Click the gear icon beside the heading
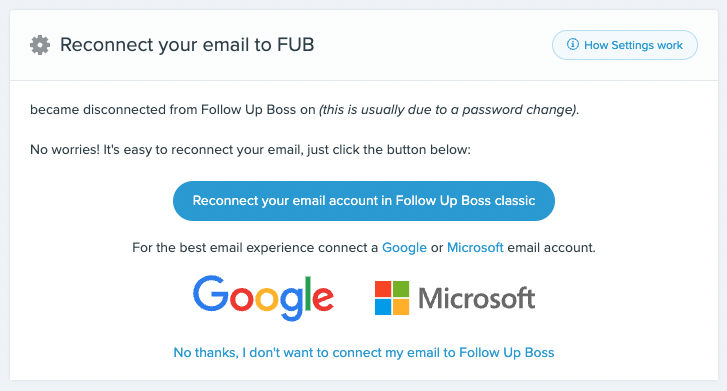Image resolution: width=727 pixels, height=391 pixels. (x=40, y=45)
